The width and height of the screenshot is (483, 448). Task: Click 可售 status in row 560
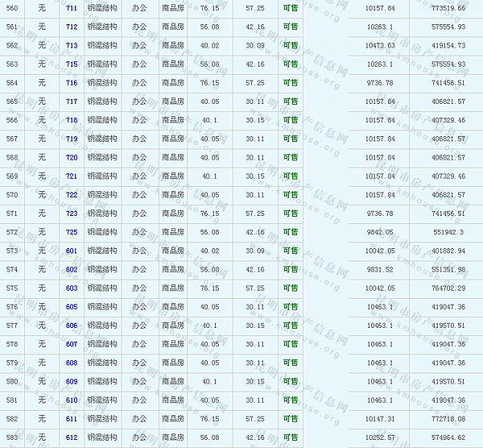tap(291, 7)
